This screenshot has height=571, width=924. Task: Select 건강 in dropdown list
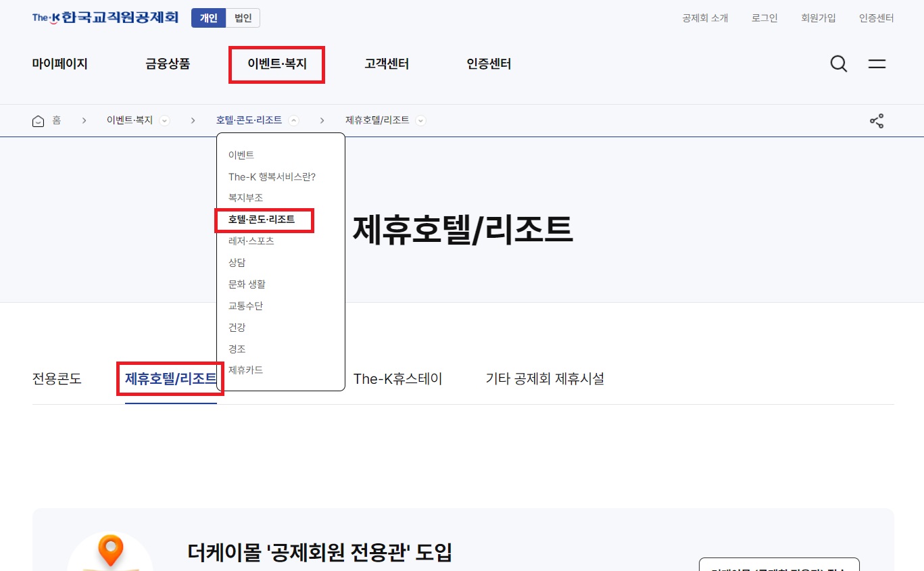coord(237,328)
